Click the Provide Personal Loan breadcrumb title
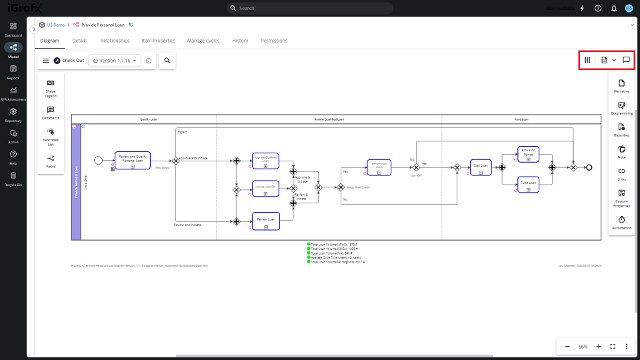Viewport: 640px width, 360px height. (103, 25)
